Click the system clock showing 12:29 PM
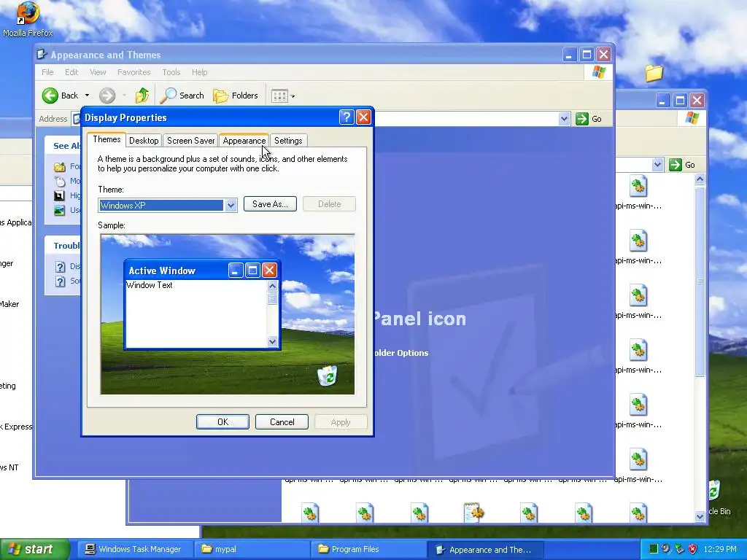The height and width of the screenshot is (560, 747). pos(720,549)
